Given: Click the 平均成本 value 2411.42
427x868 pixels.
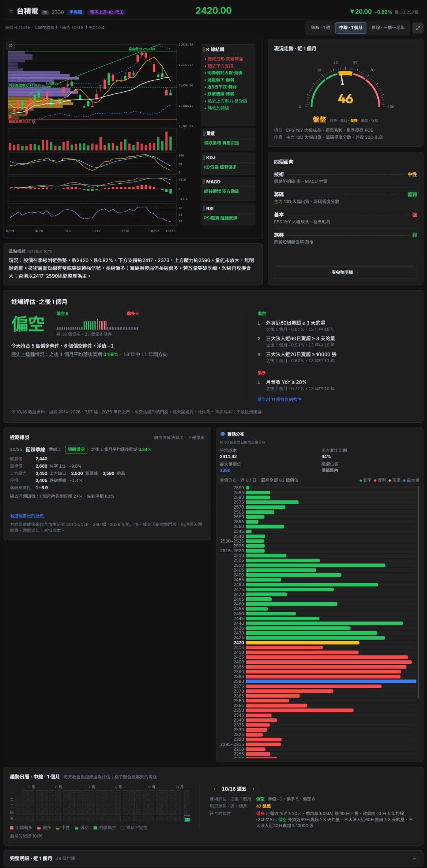Looking at the screenshot, I should [228, 457].
